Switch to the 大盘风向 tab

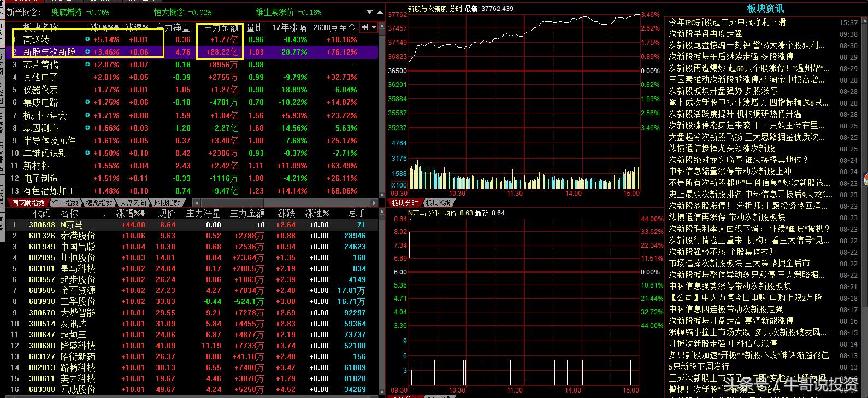point(133,203)
